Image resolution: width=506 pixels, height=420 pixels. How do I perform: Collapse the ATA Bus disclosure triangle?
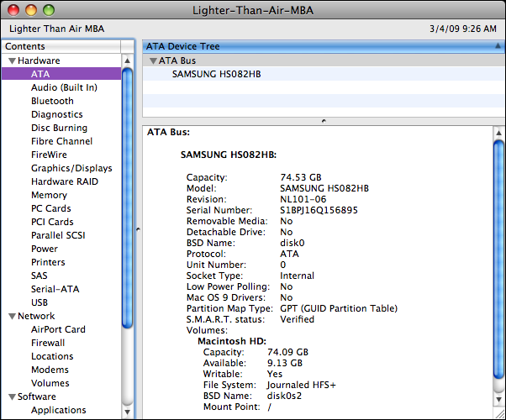coord(152,61)
